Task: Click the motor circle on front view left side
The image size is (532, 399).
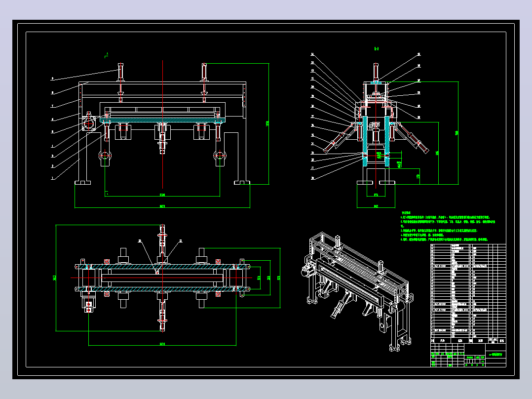Action: [x=89, y=124]
